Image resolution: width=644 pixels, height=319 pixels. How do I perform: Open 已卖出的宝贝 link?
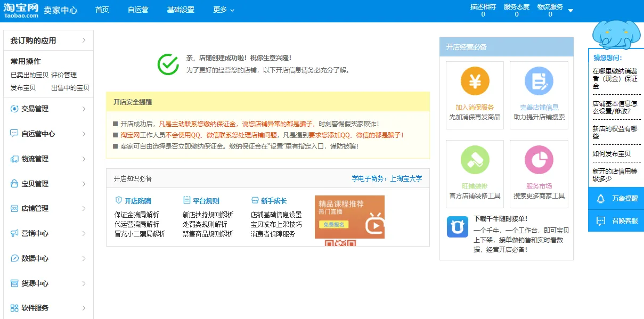[x=29, y=75]
